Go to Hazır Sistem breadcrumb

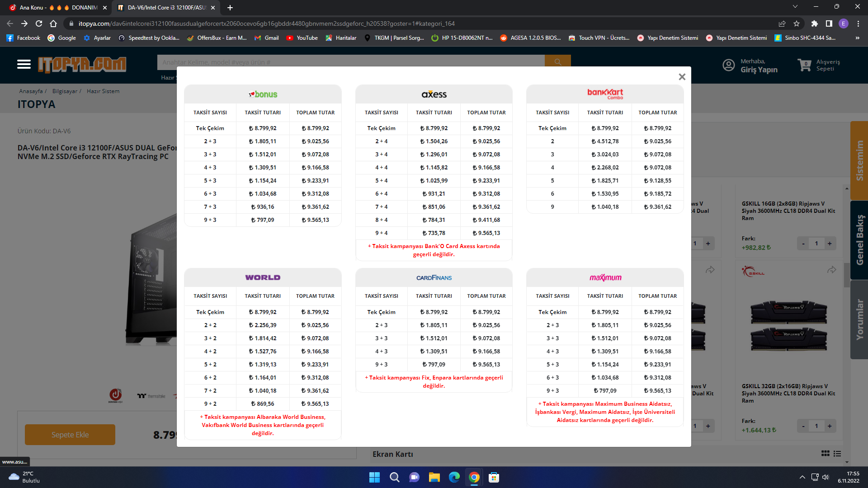pyautogui.click(x=103, y=91)
